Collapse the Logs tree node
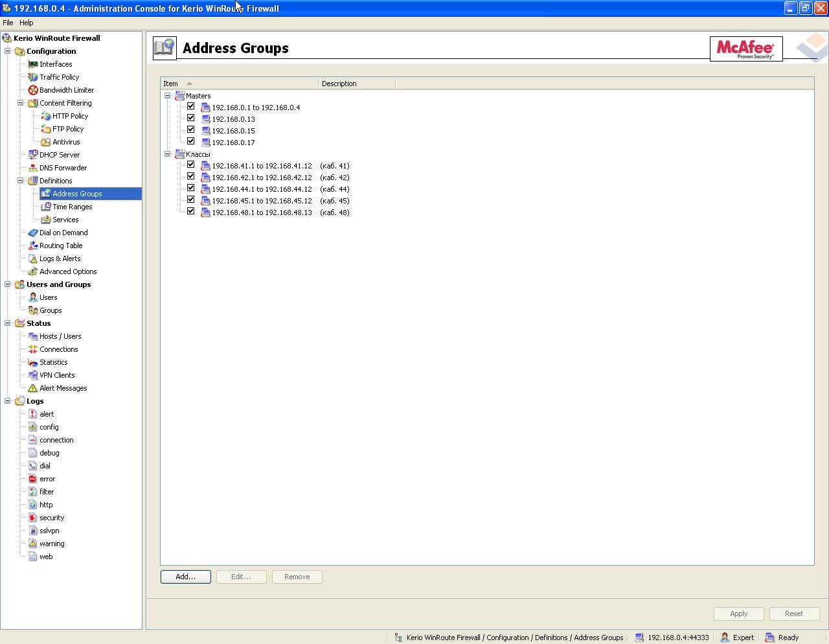This screenshot has height=644, width=829. [8, 401]
